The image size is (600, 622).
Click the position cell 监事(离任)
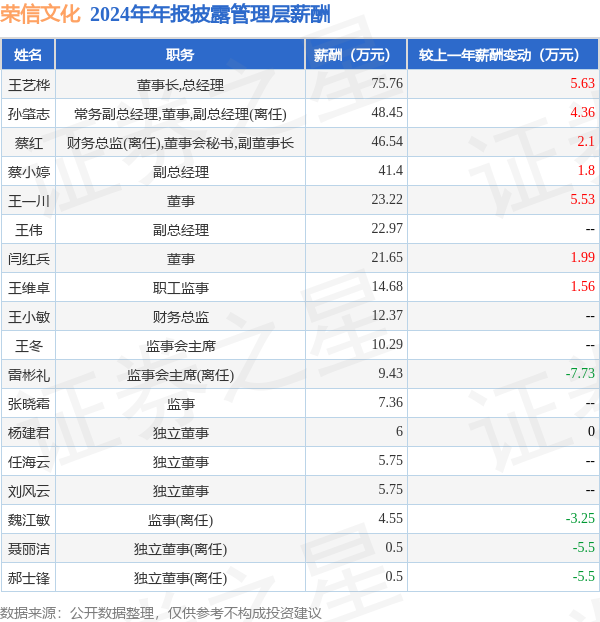(180, 519)
